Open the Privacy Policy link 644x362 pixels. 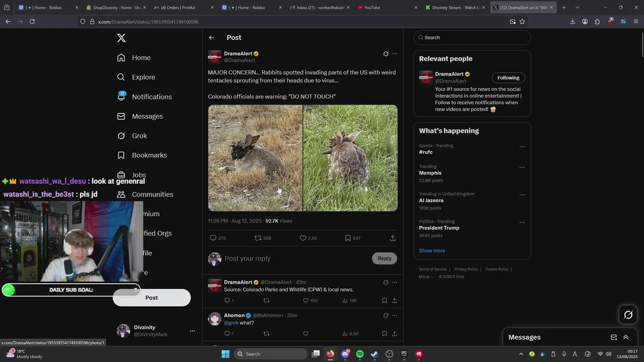click(x=466, y=269)
